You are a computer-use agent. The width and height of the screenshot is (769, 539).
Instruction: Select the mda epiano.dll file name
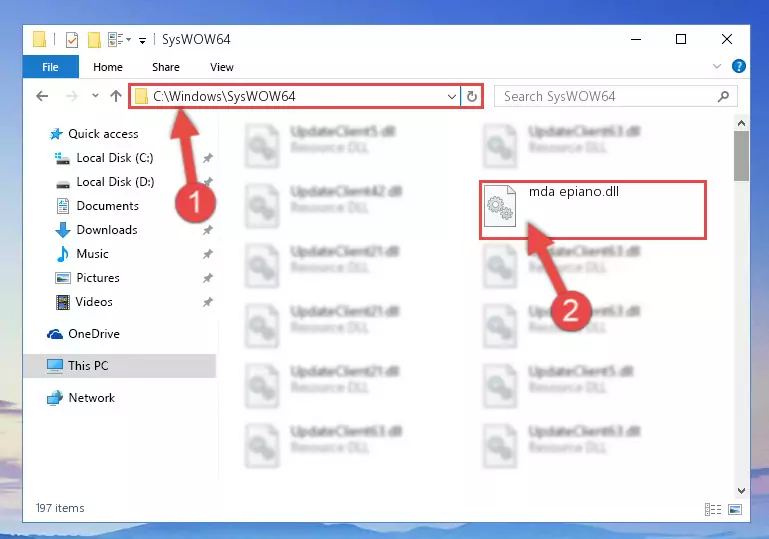click(574, 192)
